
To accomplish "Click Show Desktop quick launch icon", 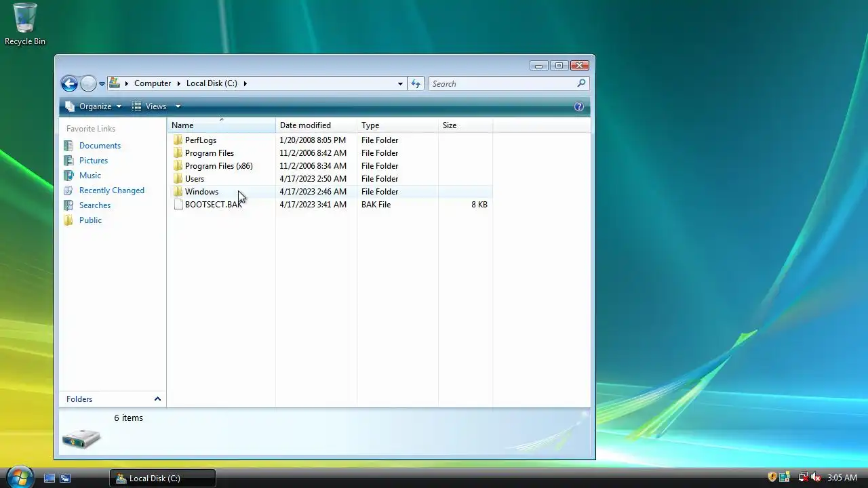I will click(50, 478).
